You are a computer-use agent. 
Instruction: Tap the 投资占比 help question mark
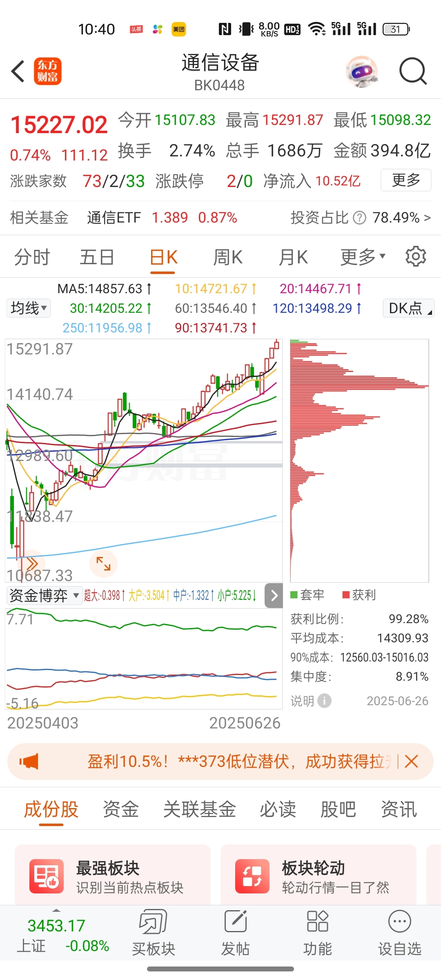(x=359, y=218)
